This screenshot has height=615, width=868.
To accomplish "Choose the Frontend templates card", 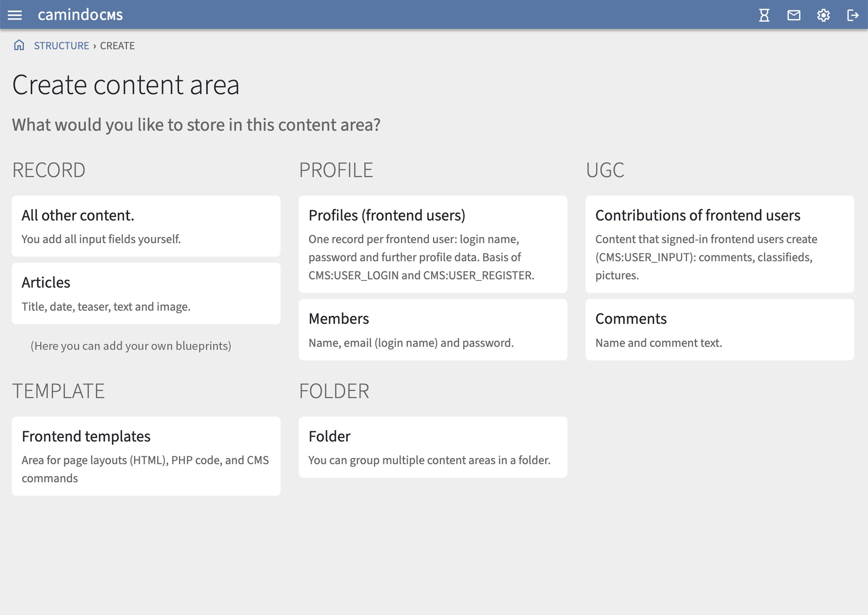I will pos(146,456).
